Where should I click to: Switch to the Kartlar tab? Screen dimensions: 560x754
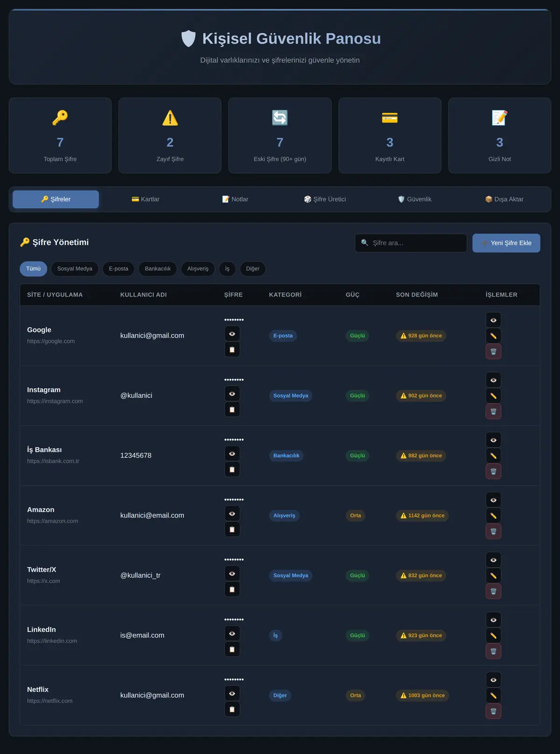pos(146,199)
